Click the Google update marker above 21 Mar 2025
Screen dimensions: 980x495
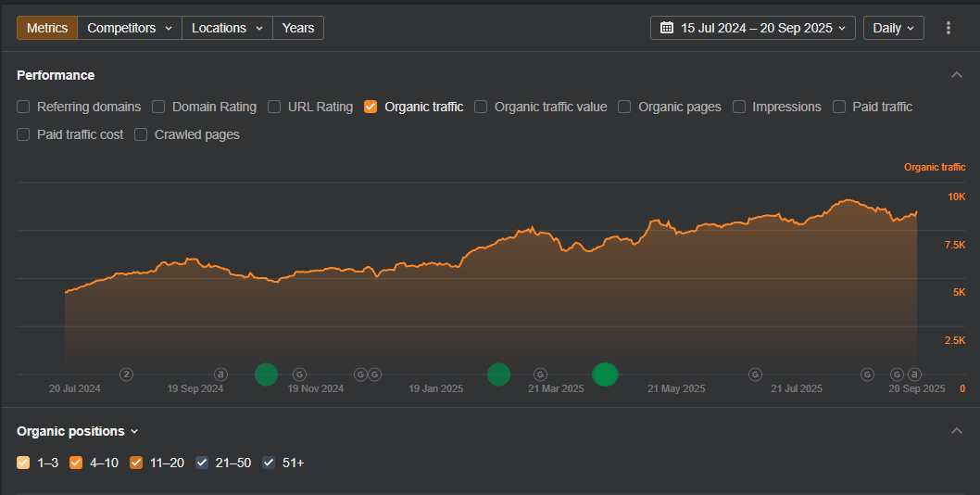tap(540, 374)
